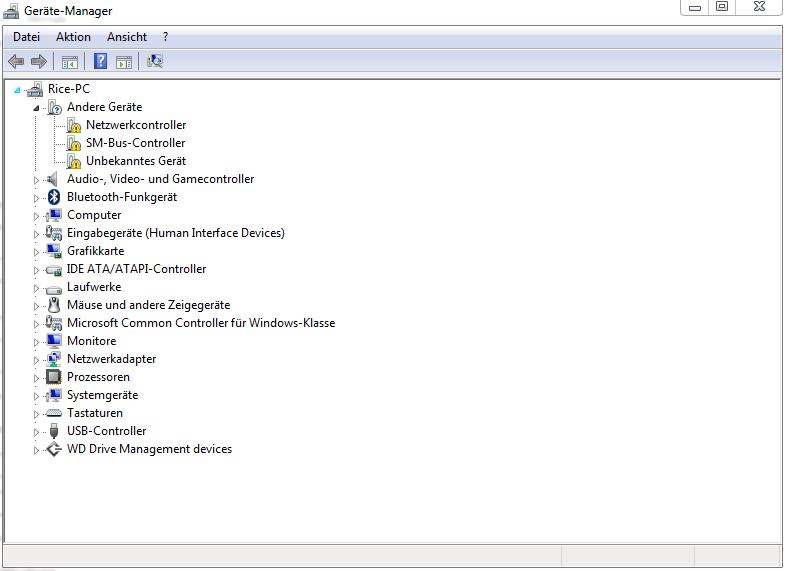Open the blue Help toolbar icon
The height and width of the screenshot is (571, 786).
100,61
